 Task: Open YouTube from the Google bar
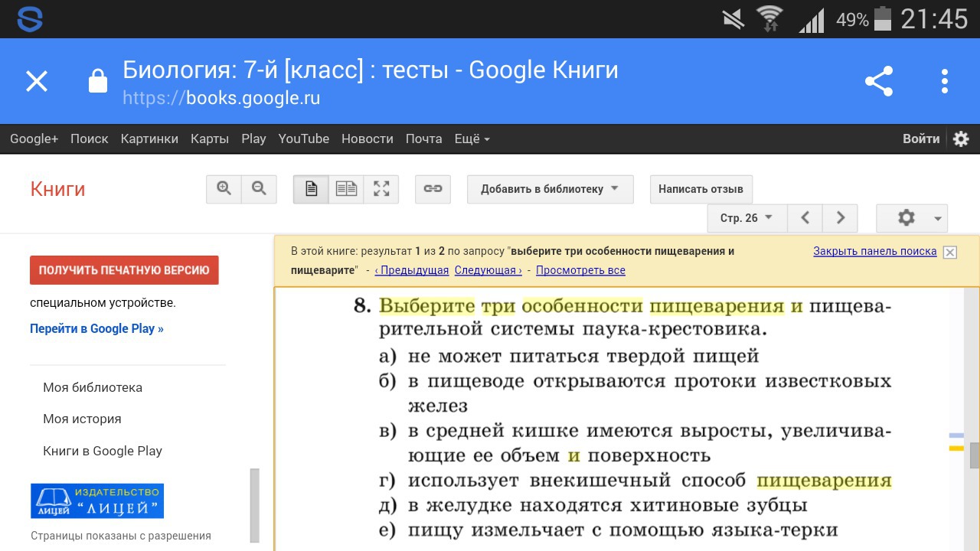pos(303,139)
